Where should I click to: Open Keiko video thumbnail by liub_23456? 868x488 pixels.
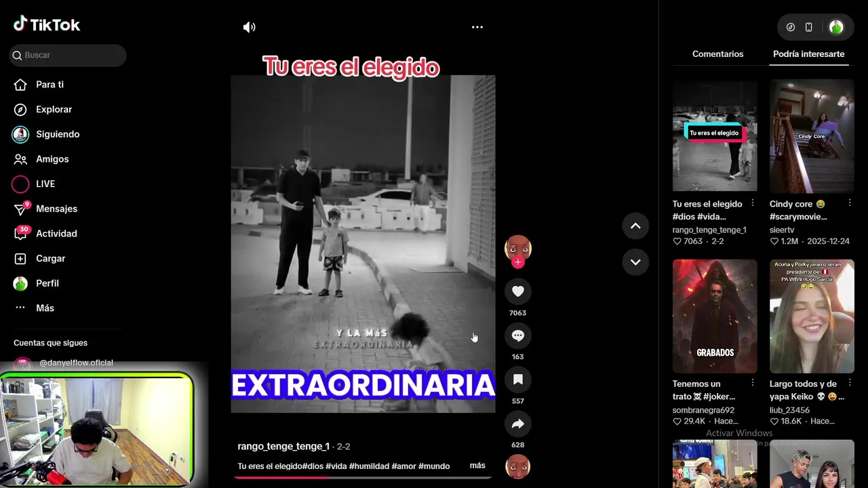pos(812,316)
